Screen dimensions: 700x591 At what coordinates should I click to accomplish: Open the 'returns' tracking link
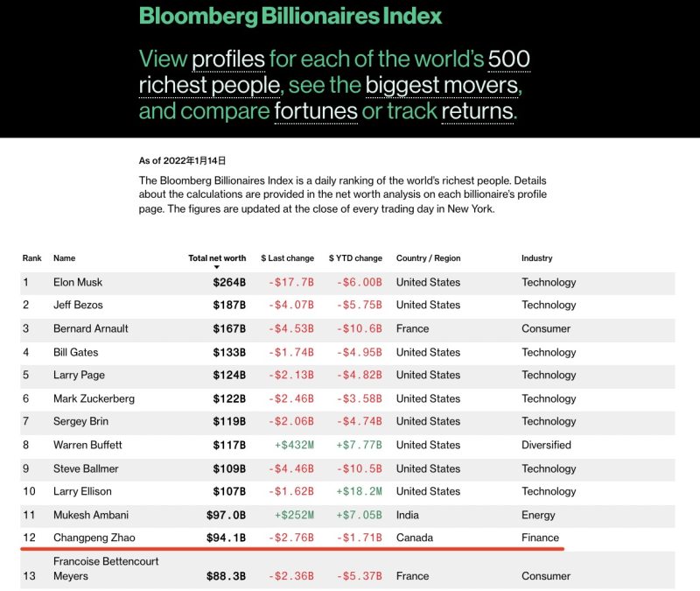(x=479, y=112)
